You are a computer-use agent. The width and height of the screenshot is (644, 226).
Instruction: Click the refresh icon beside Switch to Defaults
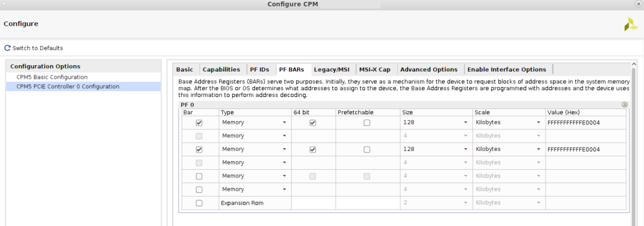[7, 48]
